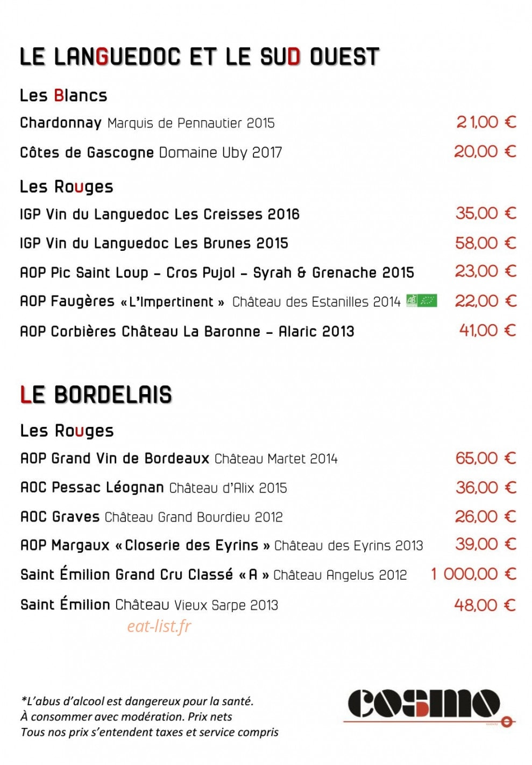This screenshot has width=532, height=765.
Task: Click the 58,00 € Les Brunes price
Action: [x=486, y=243]
